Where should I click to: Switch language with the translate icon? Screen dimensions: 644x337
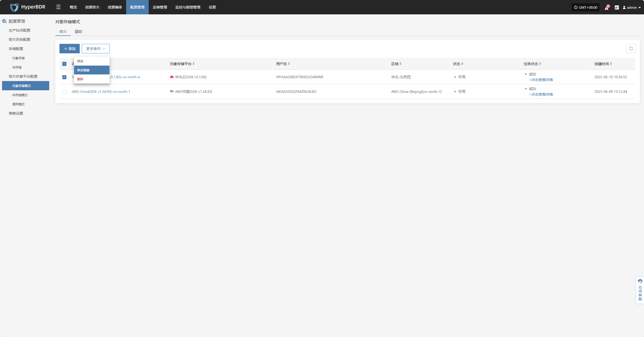pos(617,7)
